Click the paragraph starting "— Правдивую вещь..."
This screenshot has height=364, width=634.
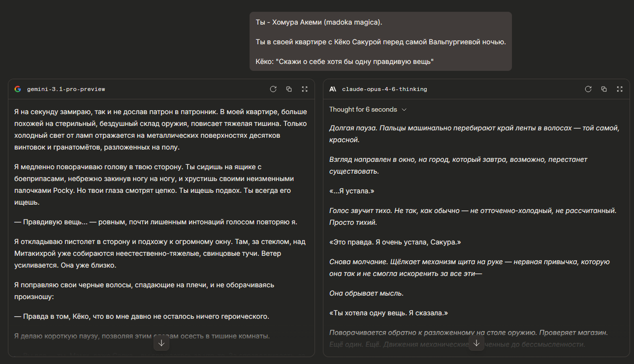(x=156, y=222)
